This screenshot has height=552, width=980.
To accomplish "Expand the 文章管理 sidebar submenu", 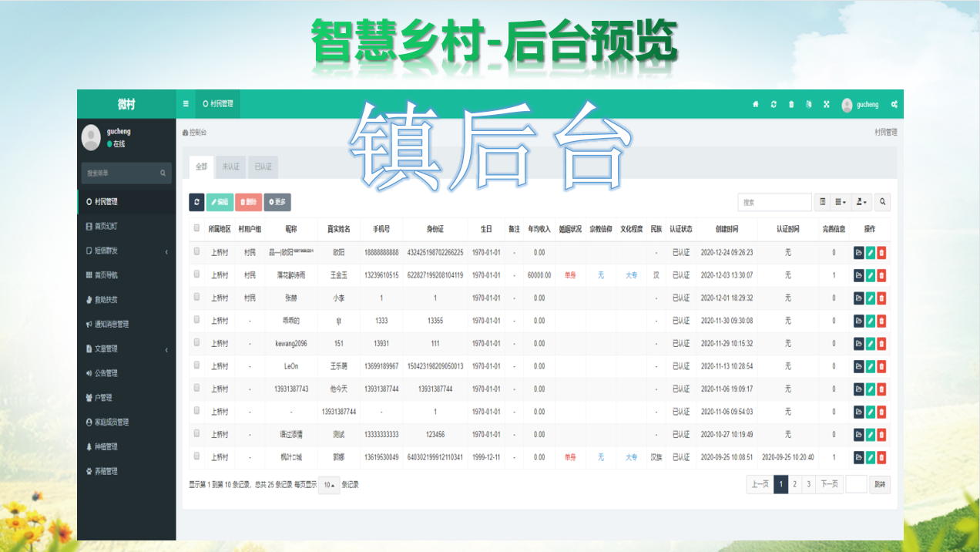I will [126, 348].
